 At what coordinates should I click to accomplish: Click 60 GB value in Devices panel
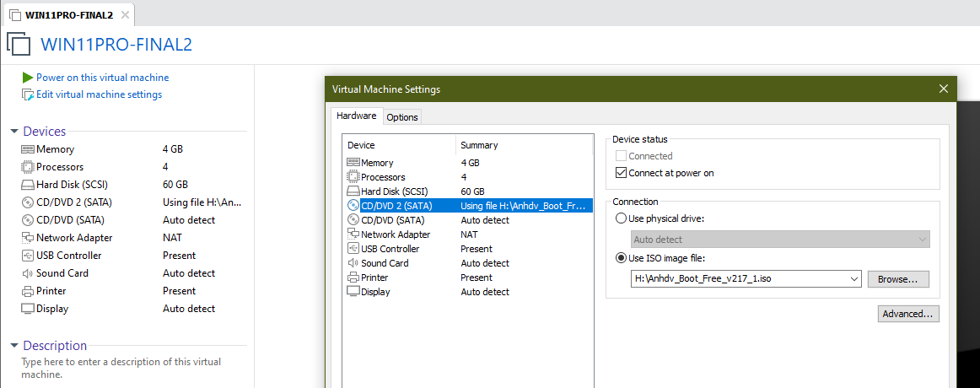click(175, 185)
